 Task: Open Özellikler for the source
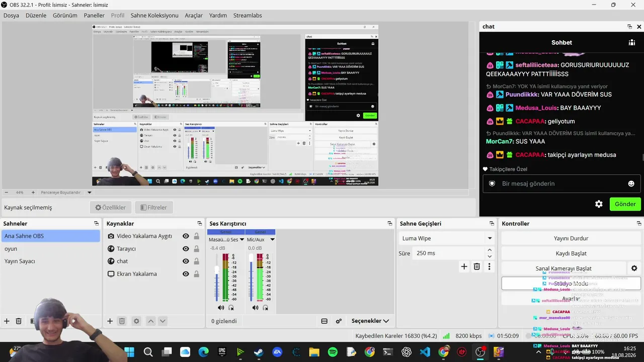pos(111,207)
